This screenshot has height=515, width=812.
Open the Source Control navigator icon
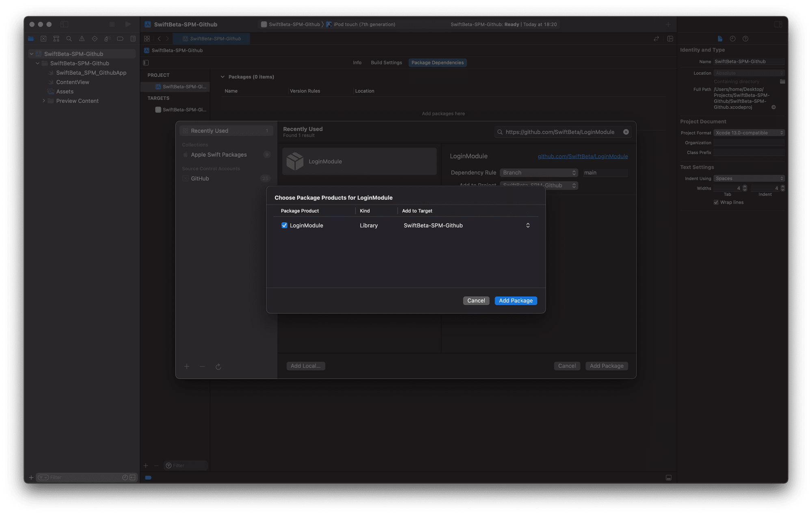[x=43, y=39]
